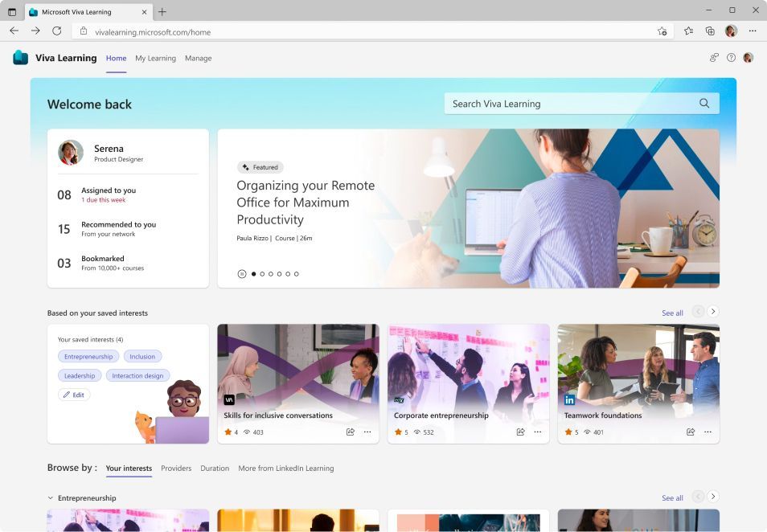
Task: Toggle the Leadership interest chip
Action: pyautogui.click(x=80, y=375)
